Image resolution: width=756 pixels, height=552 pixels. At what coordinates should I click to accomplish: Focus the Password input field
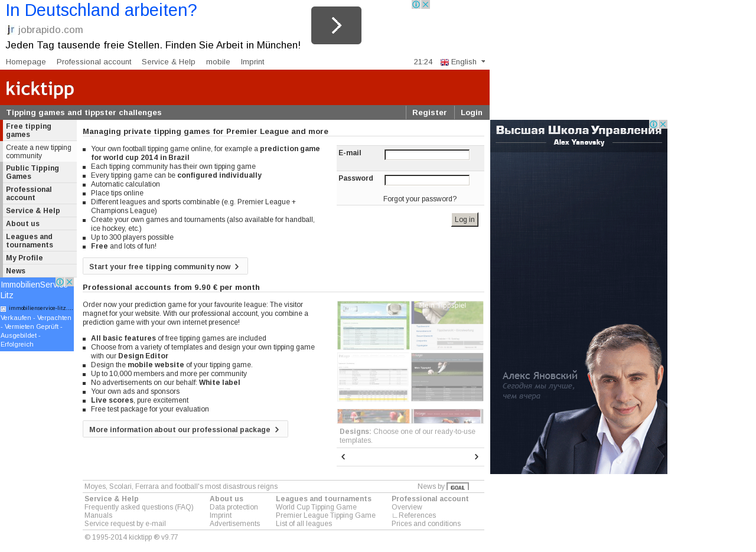pyautogui.click(x=427, y=180)
